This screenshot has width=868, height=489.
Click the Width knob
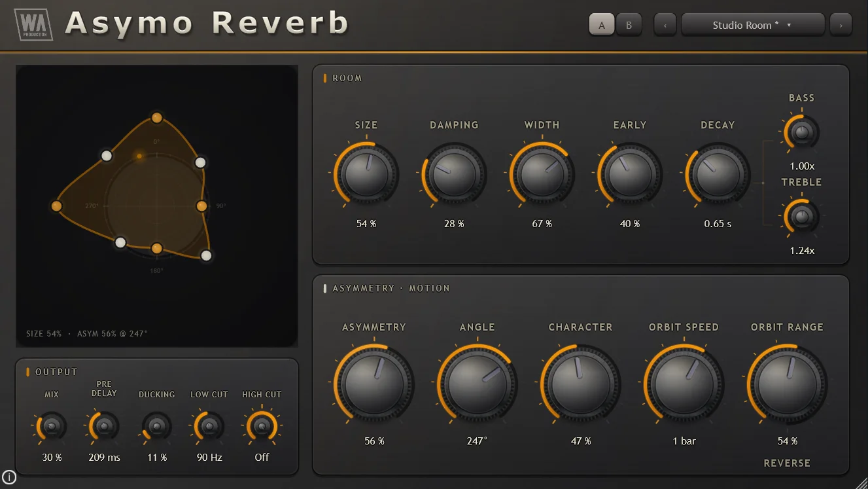coord(542,174)
